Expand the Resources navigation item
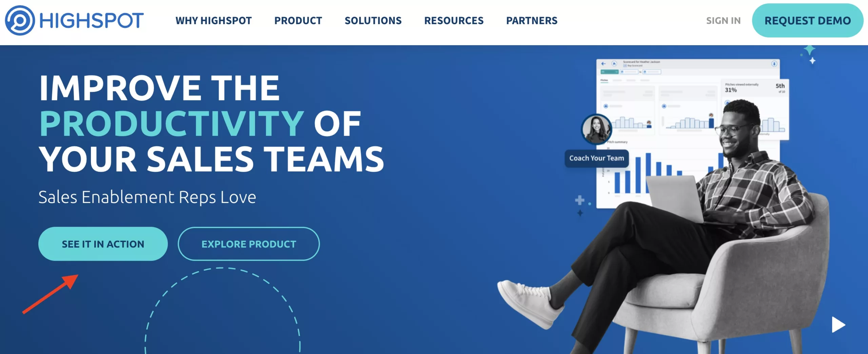Viewport: 868px width, 354px height. (x=454, y=21)
